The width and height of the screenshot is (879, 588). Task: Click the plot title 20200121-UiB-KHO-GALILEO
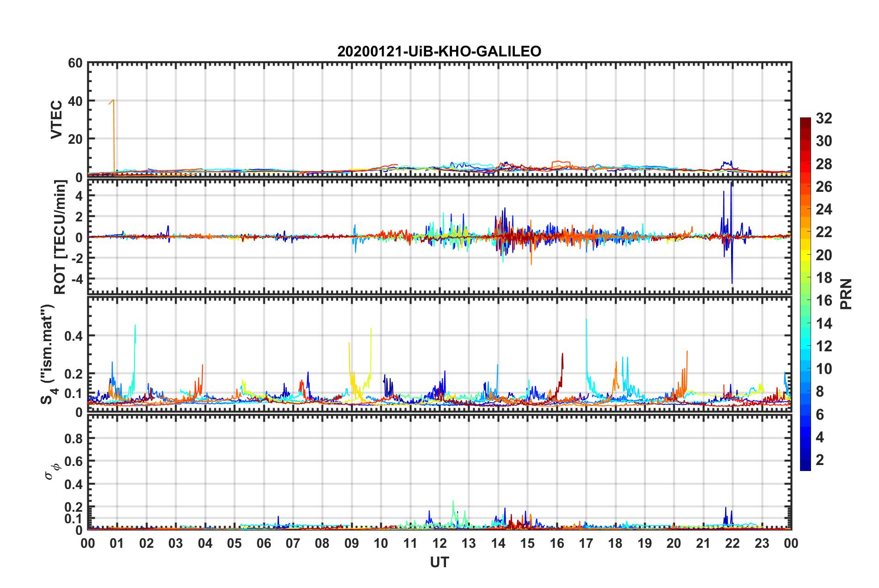tap(439, 51)
